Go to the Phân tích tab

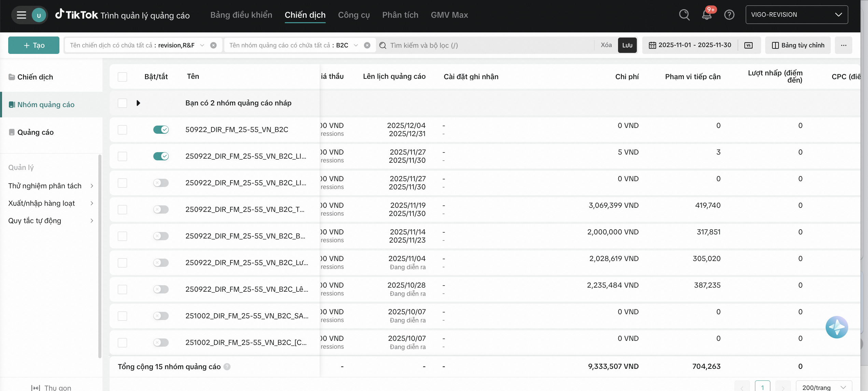[x=400, y=15]
